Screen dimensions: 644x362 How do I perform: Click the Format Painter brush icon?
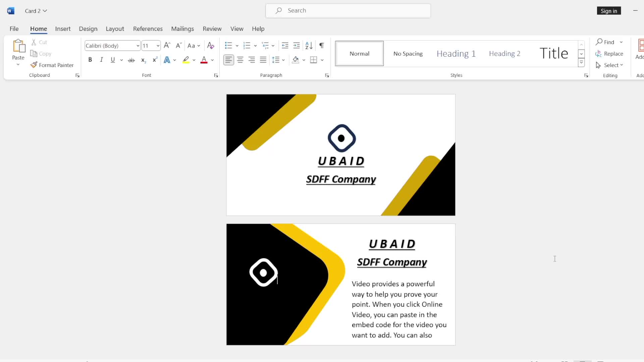point(34,65)
